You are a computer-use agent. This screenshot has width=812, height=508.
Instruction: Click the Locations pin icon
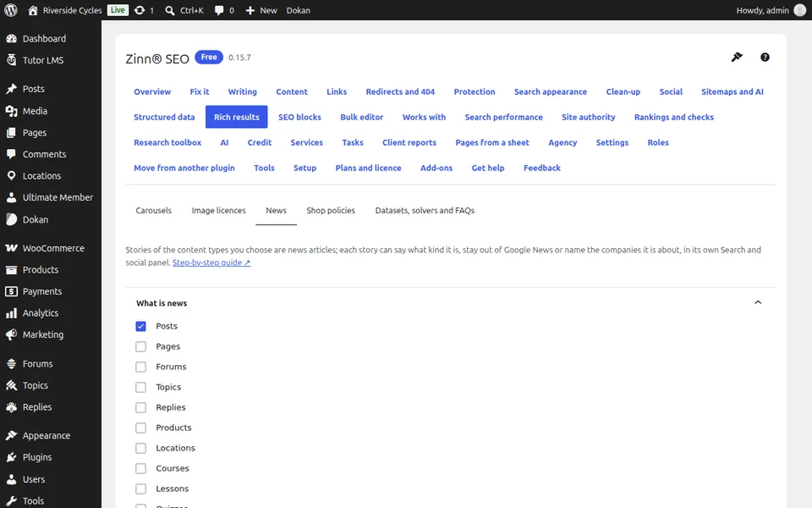click(11, 176)
